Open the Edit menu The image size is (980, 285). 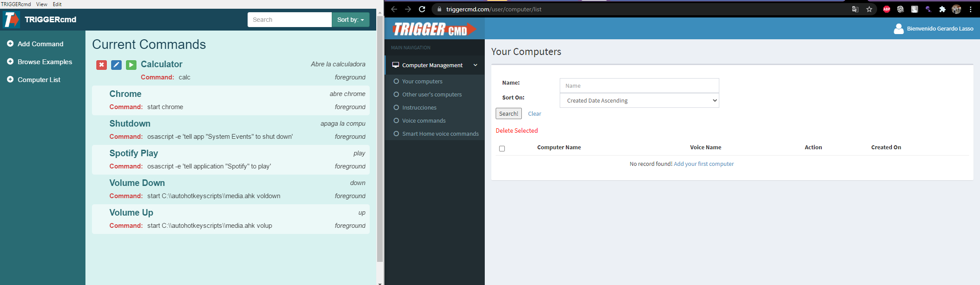(x=57, y=4)
